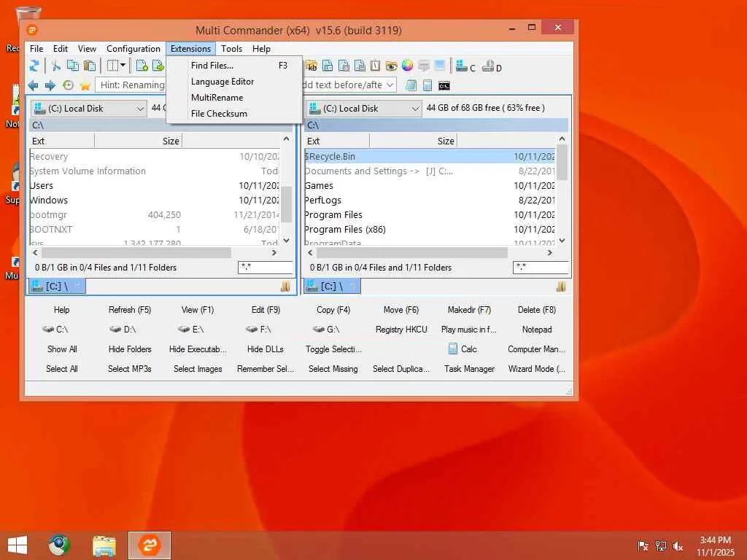The width and height of the screenshot is (747, 560).
Task: Open the selection mode dropdown arrow in toolbar
Action: coord(123,66)
